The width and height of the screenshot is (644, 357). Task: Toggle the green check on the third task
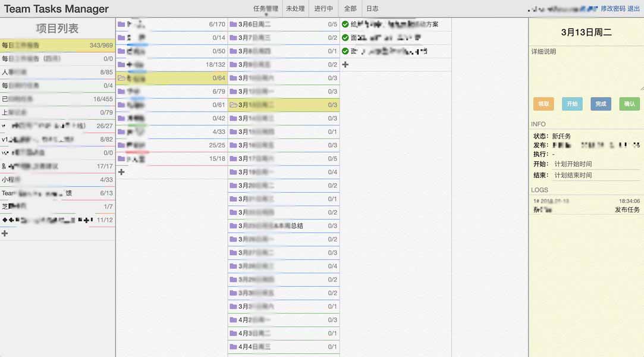[345, 51]
